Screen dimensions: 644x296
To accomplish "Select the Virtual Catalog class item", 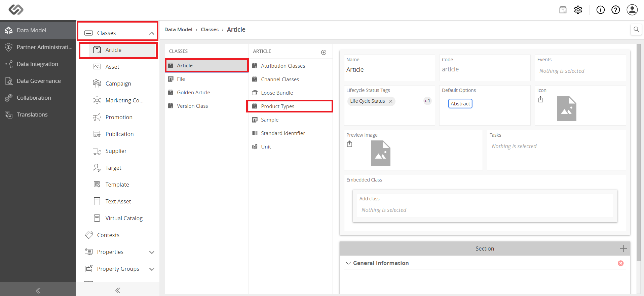I will 118,218.
